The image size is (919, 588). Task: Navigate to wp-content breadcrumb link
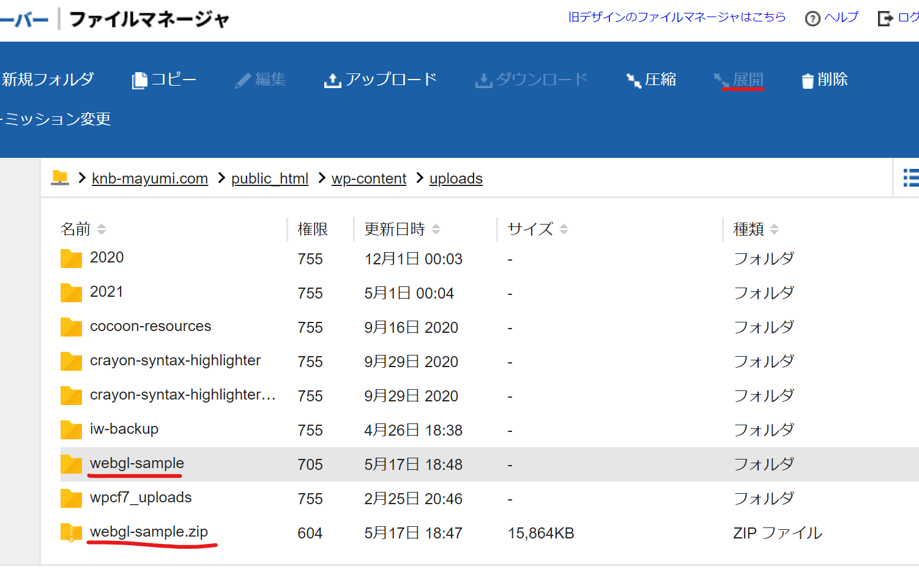click(x=368, y=179)
